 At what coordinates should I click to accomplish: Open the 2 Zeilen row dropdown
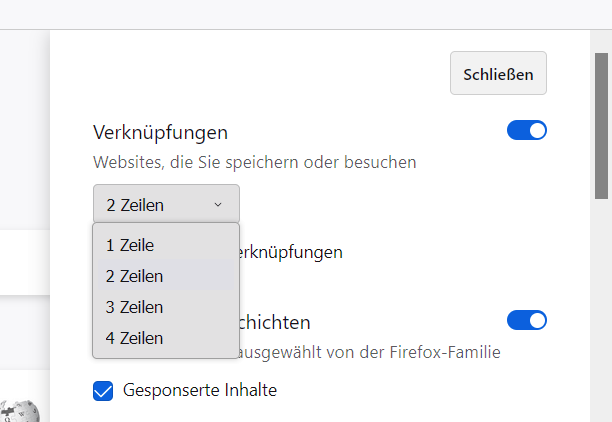(x=166, y=205)
